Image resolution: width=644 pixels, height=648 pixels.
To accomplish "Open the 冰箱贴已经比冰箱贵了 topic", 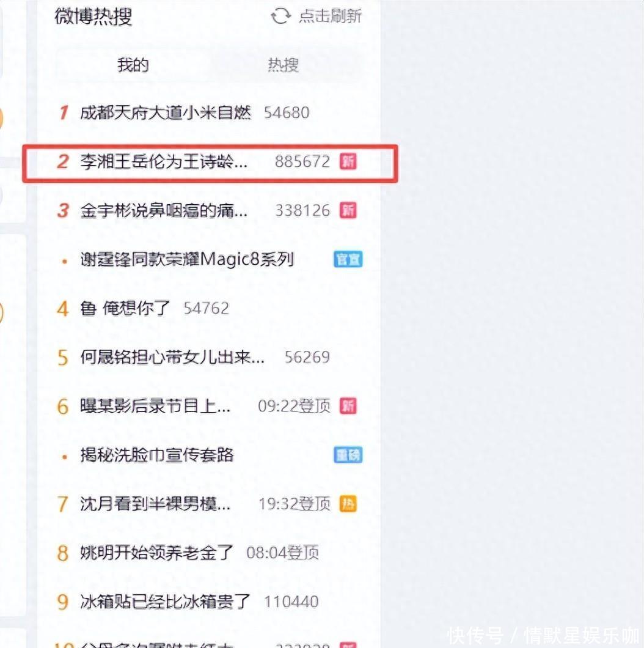I will [165, 602].
